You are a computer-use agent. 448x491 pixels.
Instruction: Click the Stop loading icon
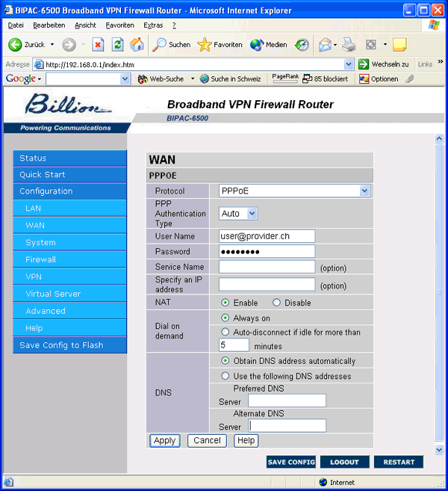(98, 45)
